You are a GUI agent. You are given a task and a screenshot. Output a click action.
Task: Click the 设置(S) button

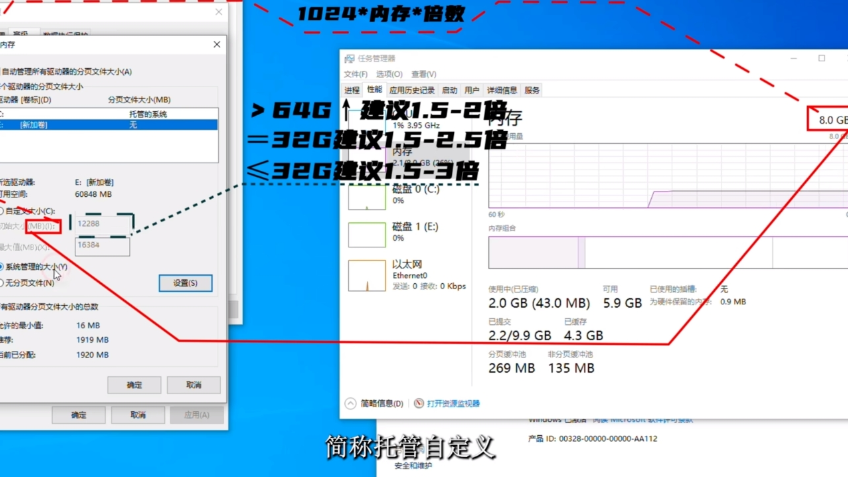point(185,283)
